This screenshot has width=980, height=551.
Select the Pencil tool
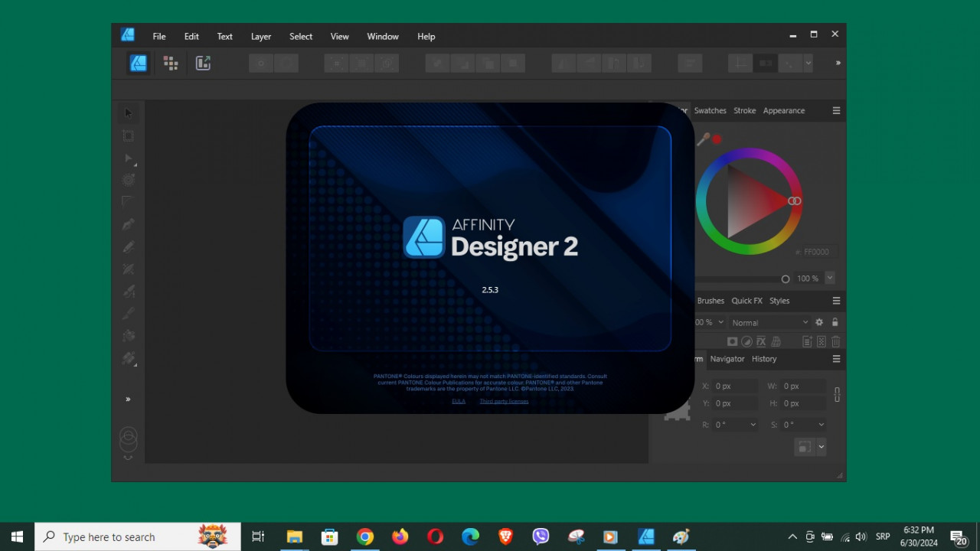point(128,246)
